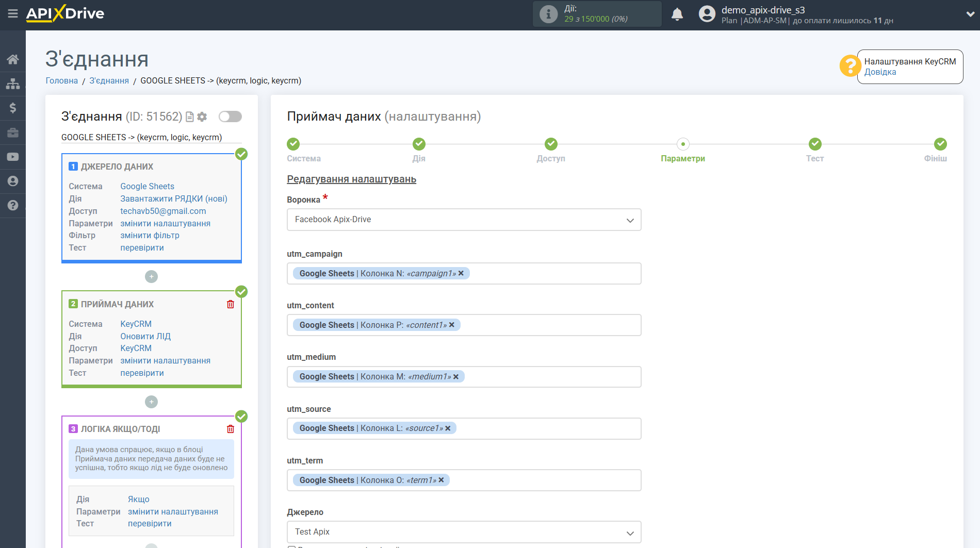The width and height of the screenshot is (980, 548).
Task: Open the YouTube video sidebar icon
Action: 13,157
